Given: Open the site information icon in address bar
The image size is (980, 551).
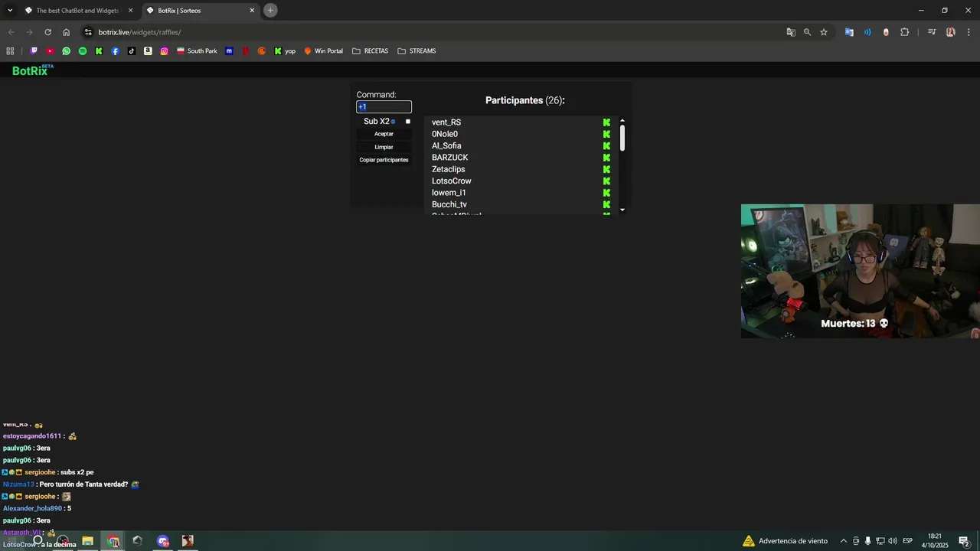Looking at the screenshot, I should [88, 32].
